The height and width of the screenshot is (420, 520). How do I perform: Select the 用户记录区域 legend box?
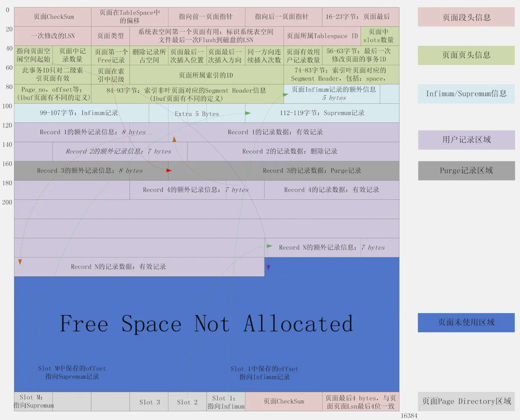(x=466, y=140)
